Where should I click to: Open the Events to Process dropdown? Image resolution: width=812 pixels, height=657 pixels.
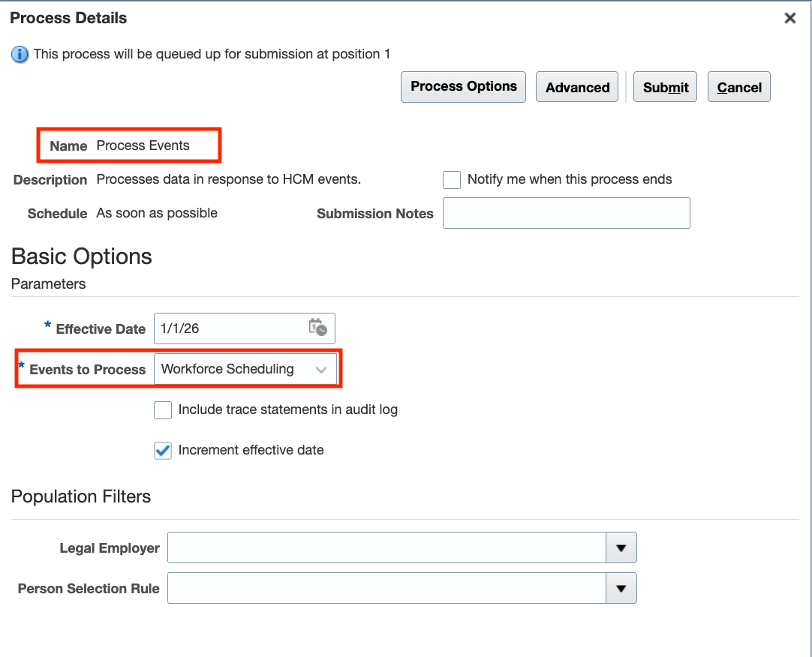[x=321, y=369]
